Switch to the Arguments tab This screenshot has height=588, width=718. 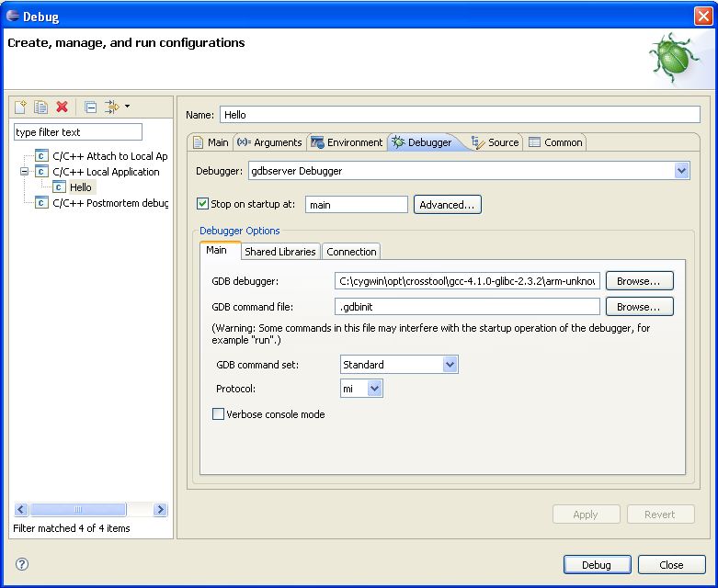click(269, 142)
